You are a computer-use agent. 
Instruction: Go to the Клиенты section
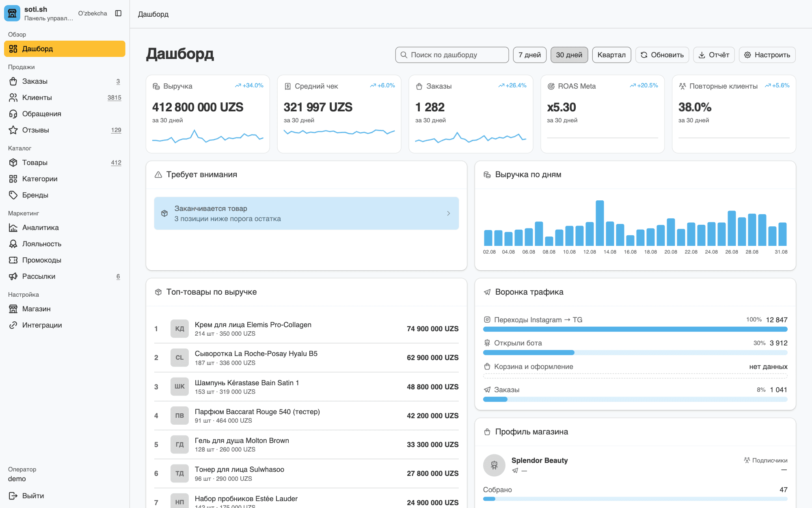[65, 98]
